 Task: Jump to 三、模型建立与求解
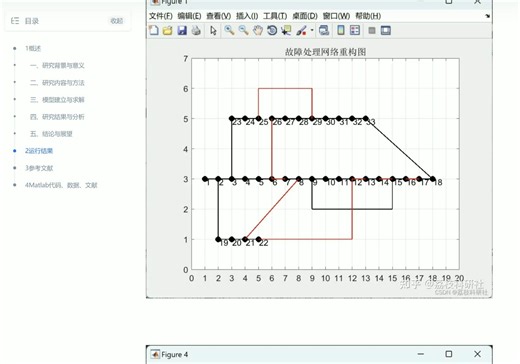coord(57,100)
